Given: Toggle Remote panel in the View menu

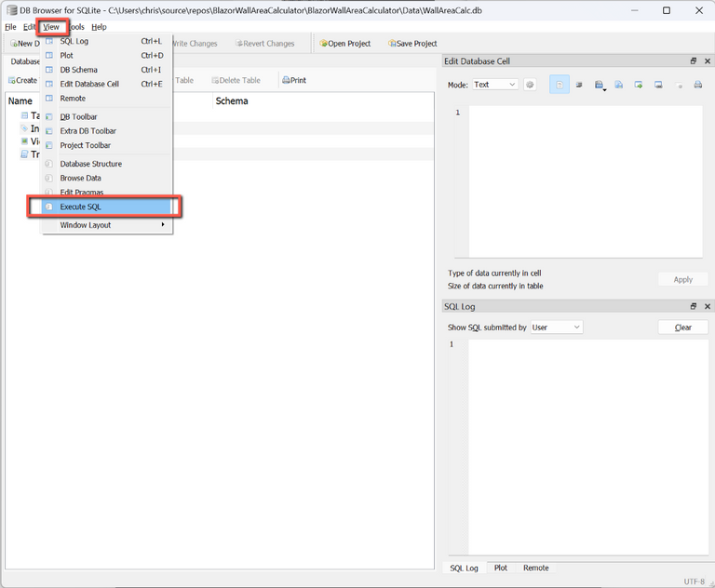Looking at the screenshot, I should (107, 99).
